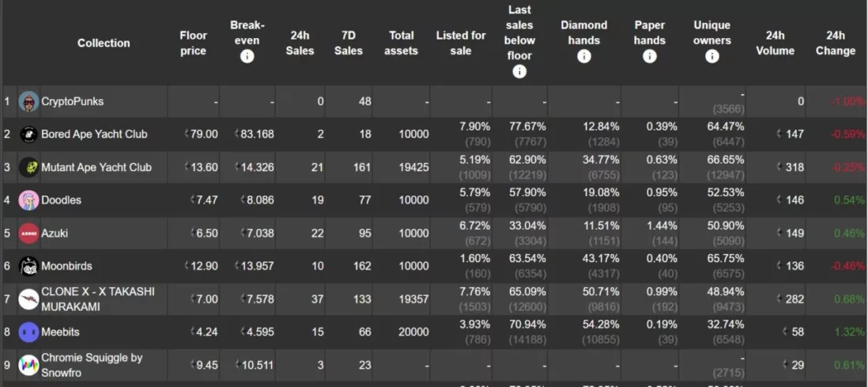Open CLONE X - X TAKASHI MURAKAMI collection
The width and height of the screenshot is (868, 387).
[x=98, y=299]
